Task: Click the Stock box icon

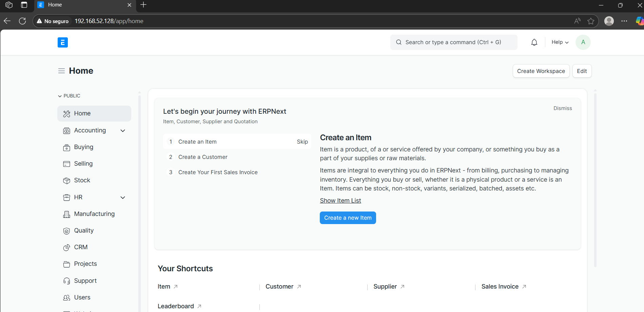Action: (67, 181)
